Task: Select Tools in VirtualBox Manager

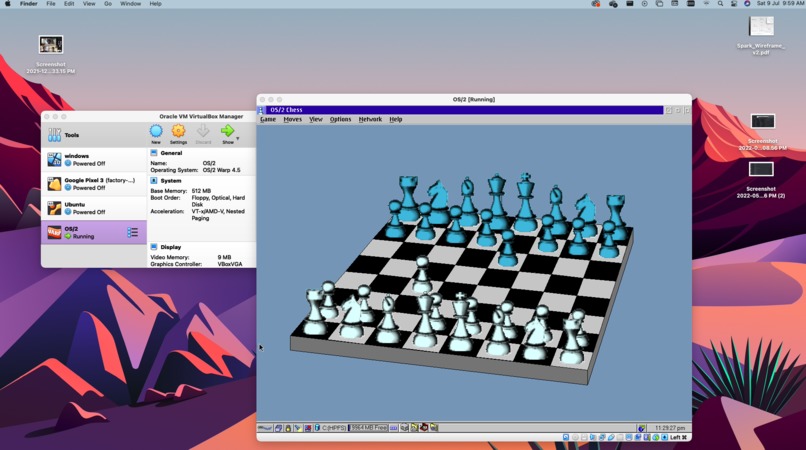Action: (94, 135)
